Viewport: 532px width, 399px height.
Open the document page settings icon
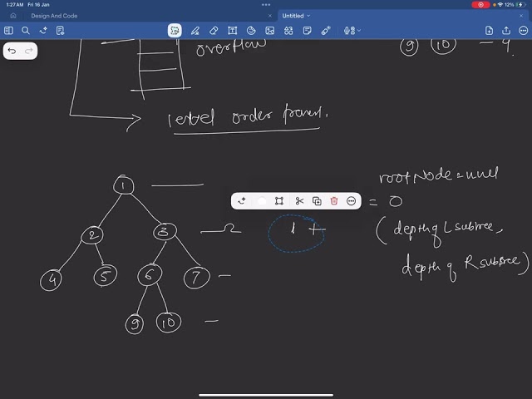pos(61,31)
